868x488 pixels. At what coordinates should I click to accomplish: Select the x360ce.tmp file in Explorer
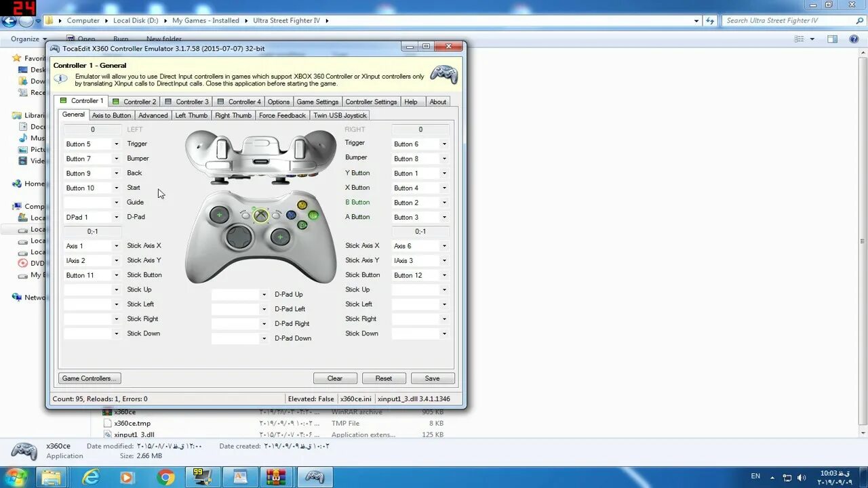click(x=132, y=424)
